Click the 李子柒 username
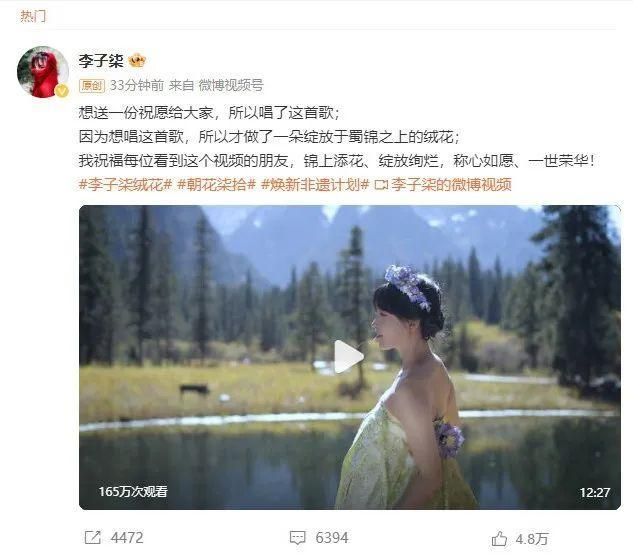 click(x=101, y=61)
